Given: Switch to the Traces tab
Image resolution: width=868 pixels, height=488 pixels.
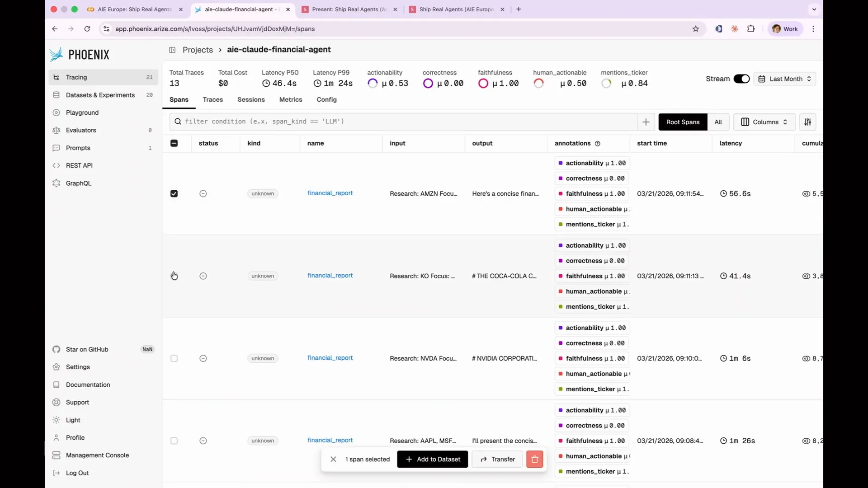Looking at the screenshot, I should [x=213, y=100].
